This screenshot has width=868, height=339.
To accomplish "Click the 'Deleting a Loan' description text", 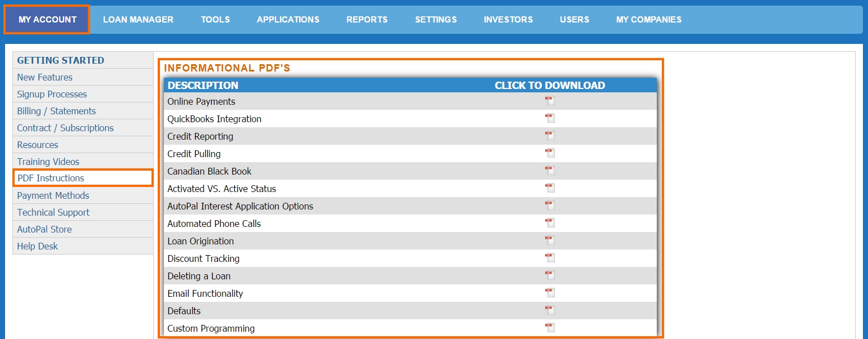I will click(x=199, y=276).
